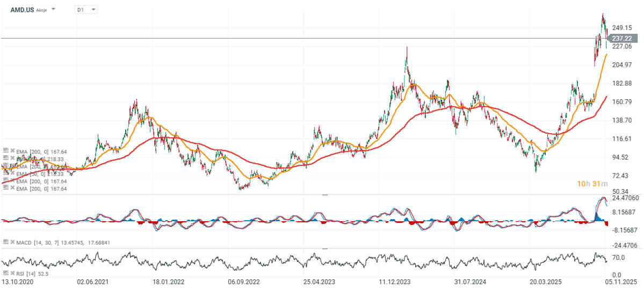Open the AMD.US symbol dropdown arrow
The image size is (644, 291).
53,10
